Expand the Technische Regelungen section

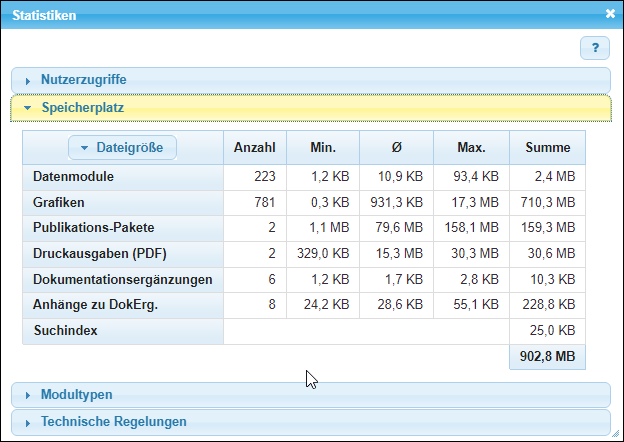[113, 422]
